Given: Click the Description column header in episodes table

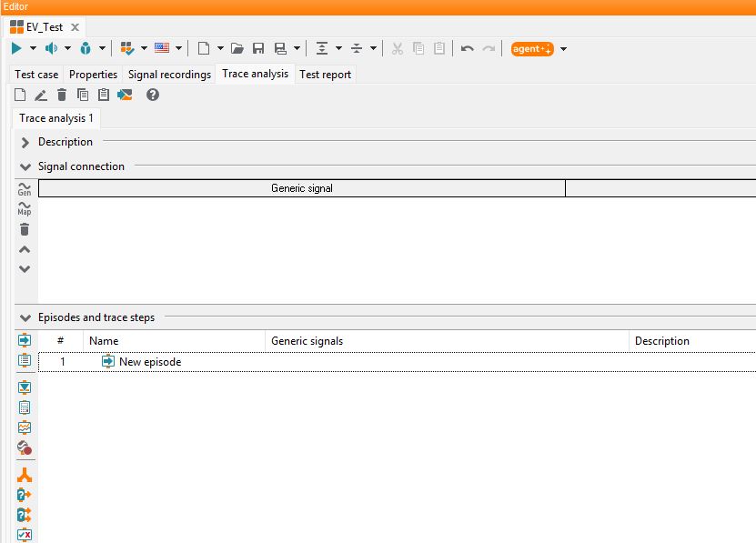Looking at the screenshot, I should 692,341.
